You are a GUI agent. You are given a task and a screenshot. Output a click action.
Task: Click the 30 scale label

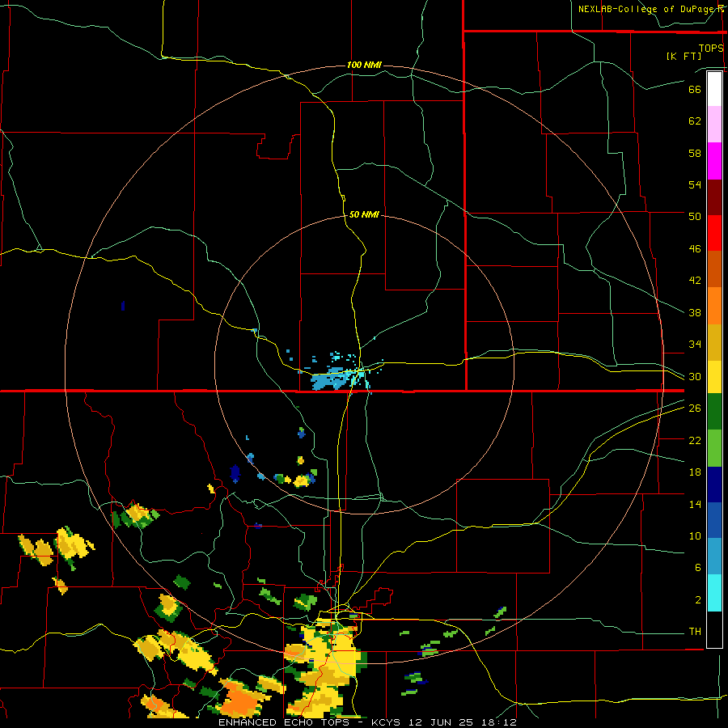(x=695, y=376)
